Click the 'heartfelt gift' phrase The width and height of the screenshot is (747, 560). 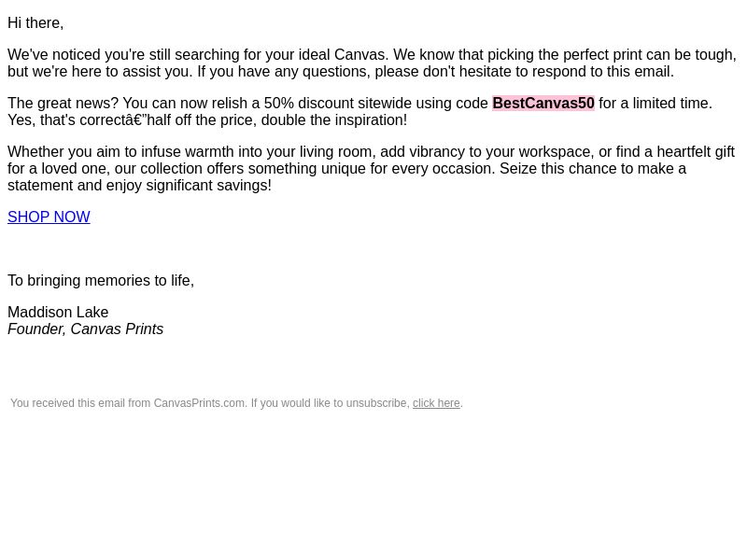(696, 151)
